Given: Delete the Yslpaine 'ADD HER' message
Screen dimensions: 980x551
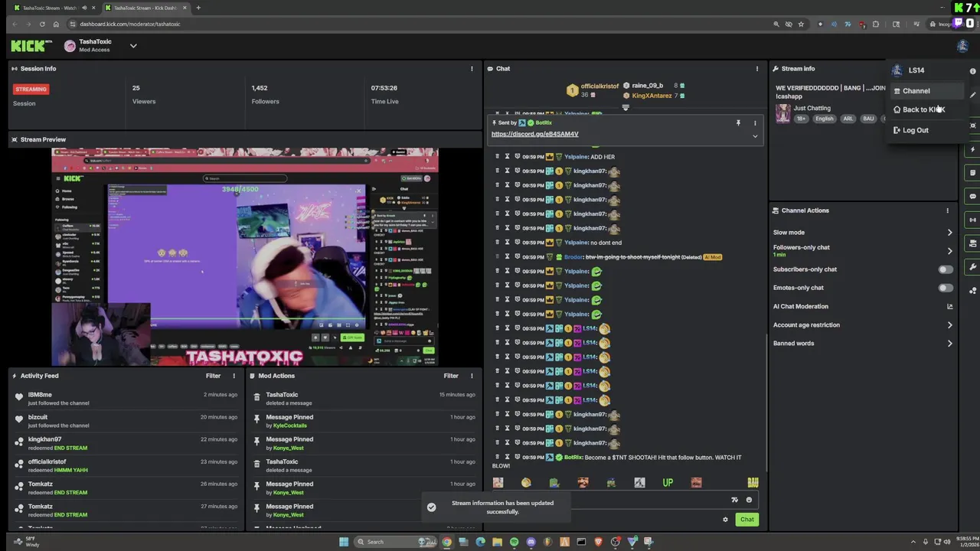Looking at the screenshot, I should click(497, 157).
